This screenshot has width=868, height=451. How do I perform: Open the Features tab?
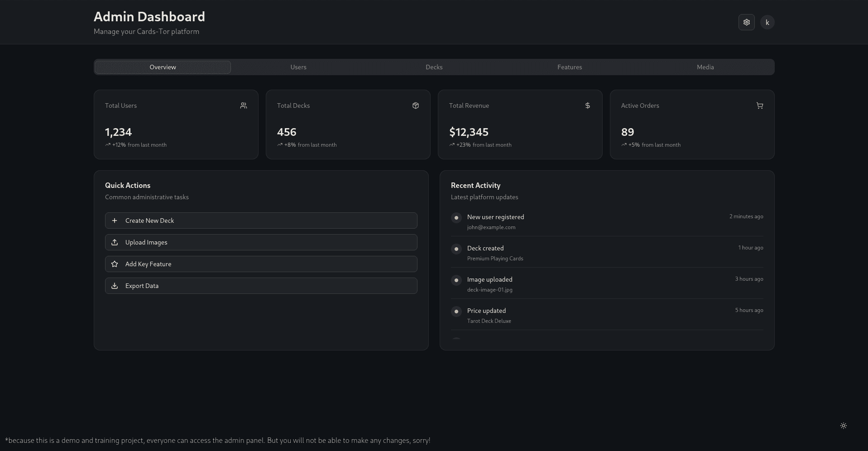tap(570, 67)
